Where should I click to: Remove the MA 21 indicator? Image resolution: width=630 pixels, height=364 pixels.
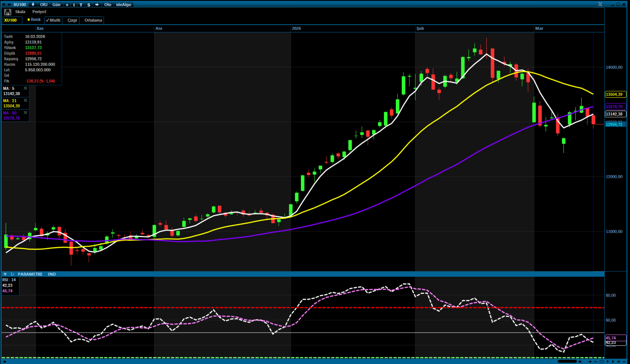25,100
